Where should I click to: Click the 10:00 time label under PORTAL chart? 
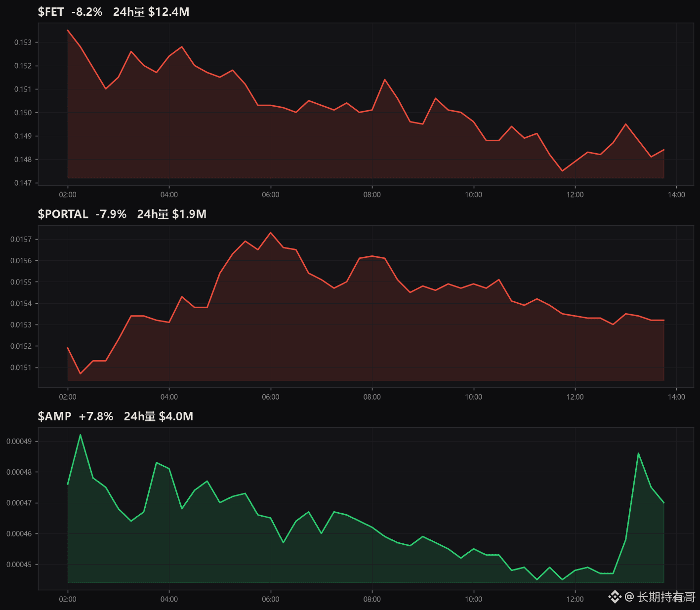click(x=474, y=397)
